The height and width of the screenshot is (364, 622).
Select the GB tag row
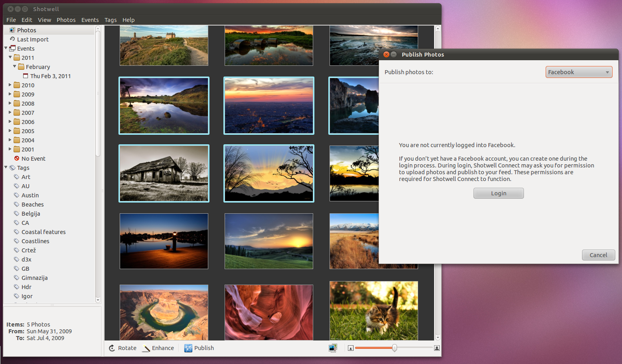49,268
